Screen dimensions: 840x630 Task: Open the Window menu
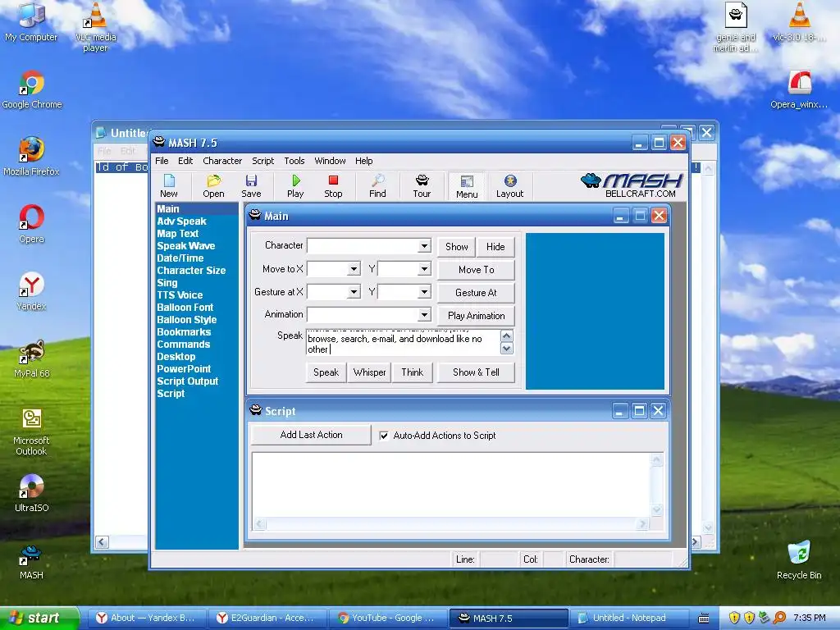(330, 161)
